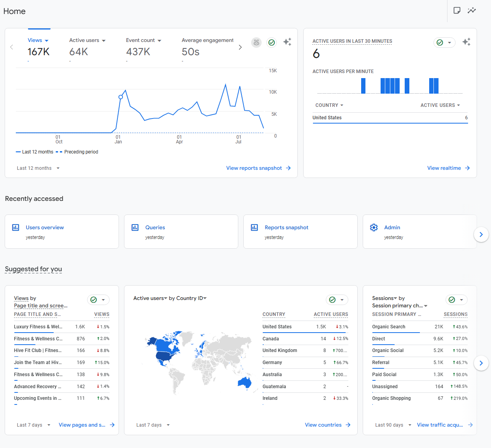The width and height of the screenshot is (491, 448).
Task: Click Ireland country row
Action: pos(305,398)
